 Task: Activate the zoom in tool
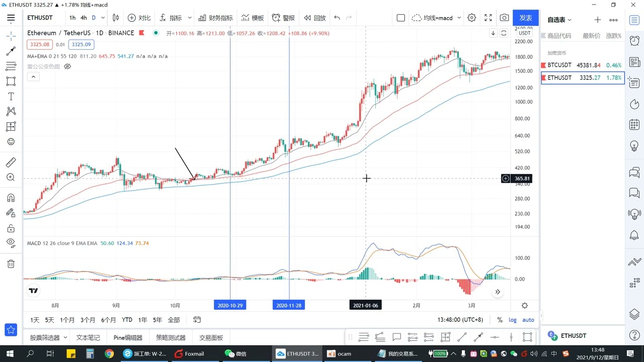click(11, 177)
